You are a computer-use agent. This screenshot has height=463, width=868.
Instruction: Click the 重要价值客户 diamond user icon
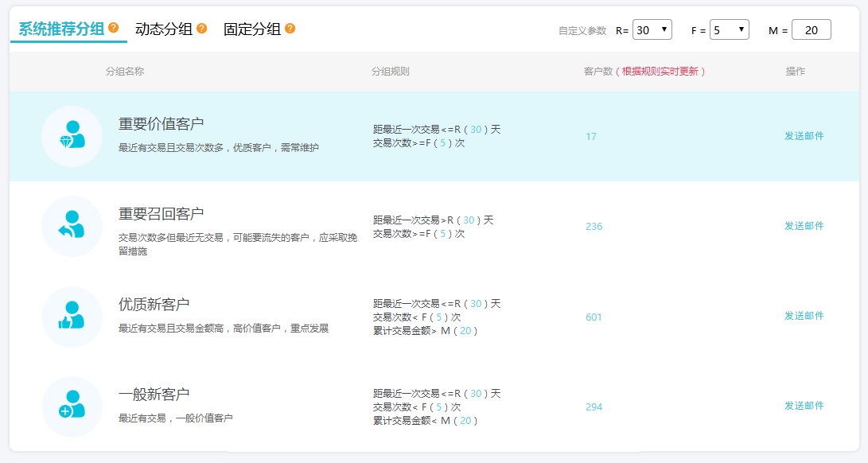click(x=72, y=136)
